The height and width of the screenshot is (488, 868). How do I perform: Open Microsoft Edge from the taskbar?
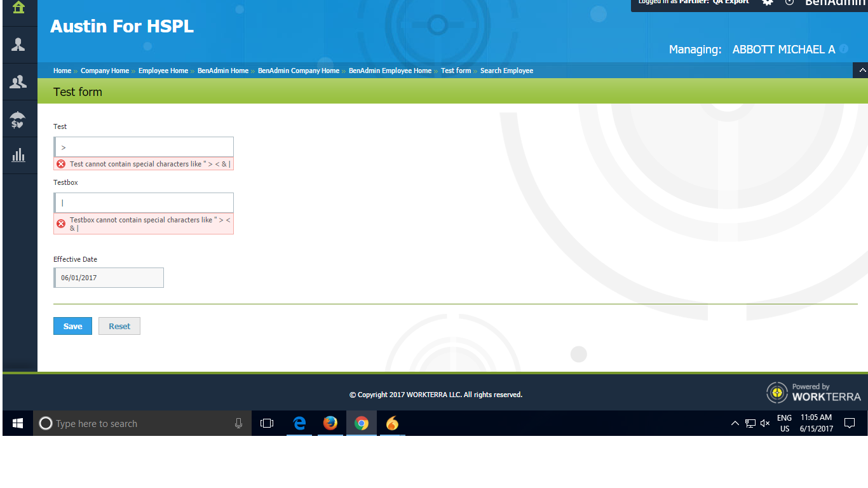(x=299, y=423)
